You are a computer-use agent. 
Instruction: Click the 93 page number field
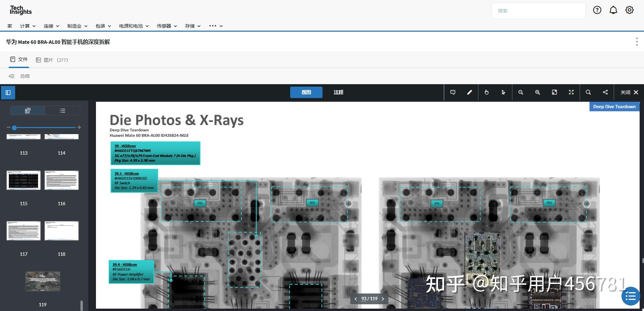364,299
